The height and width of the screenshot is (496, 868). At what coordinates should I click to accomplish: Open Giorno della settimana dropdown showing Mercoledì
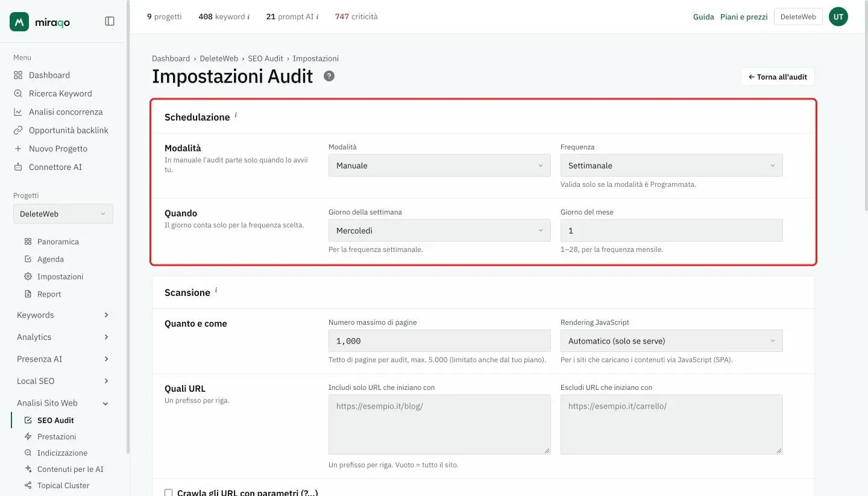pos(439,231)
